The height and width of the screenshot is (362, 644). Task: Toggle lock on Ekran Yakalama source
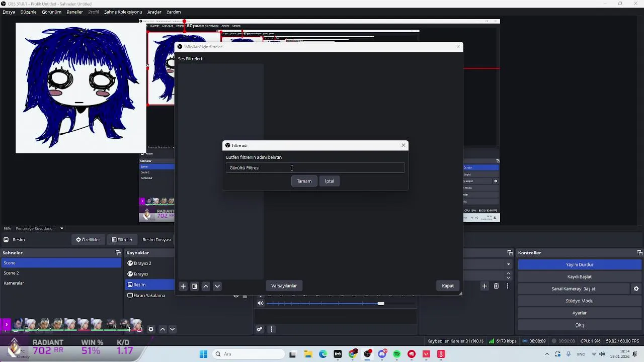click(245, 296)
